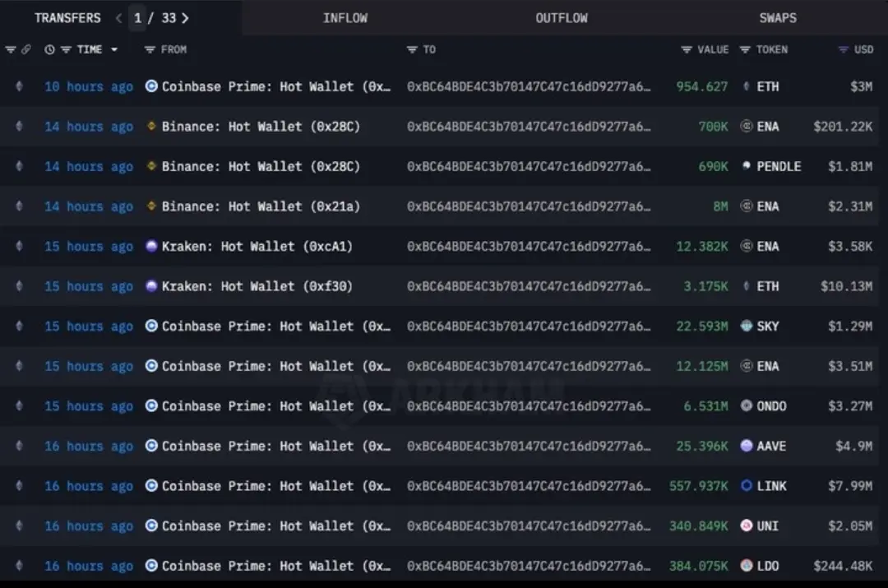Open the TRANSFERS tab
The image size is (888, 588).
click(67, 18)
